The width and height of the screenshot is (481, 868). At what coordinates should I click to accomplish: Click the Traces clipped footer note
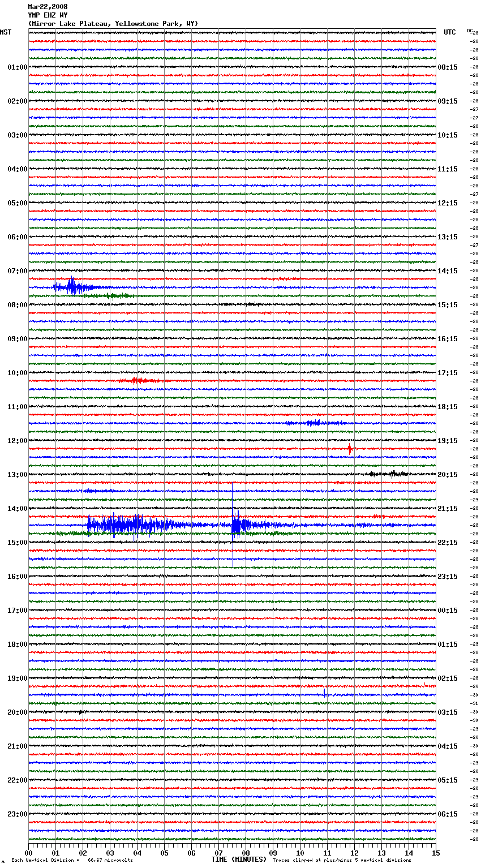click(342, 860)
